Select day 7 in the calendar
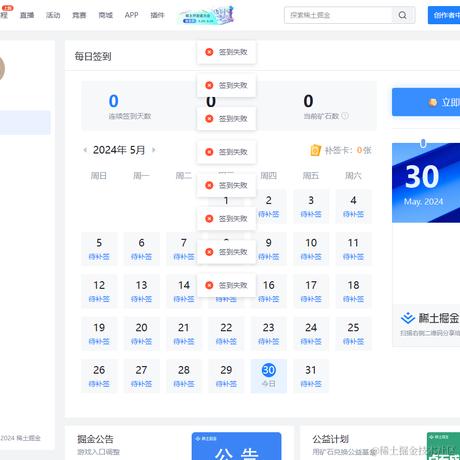Screen dimensions: 460x460 [182, 249]
